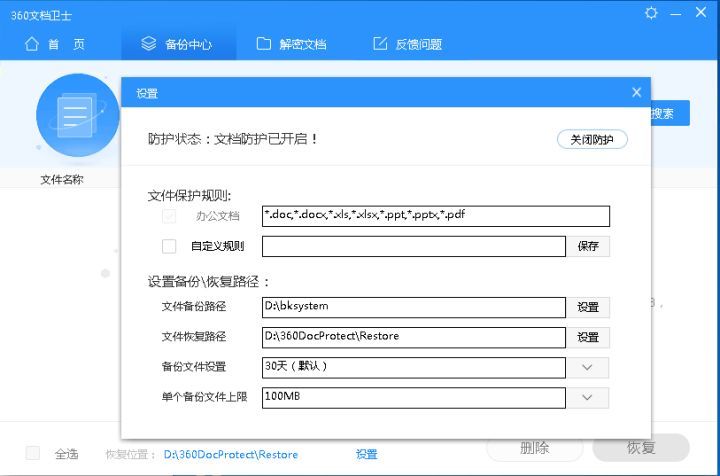This screenshot has width=720, height=476.
Task: Click the 自定义规则 text input field
Action: point(413,246)
